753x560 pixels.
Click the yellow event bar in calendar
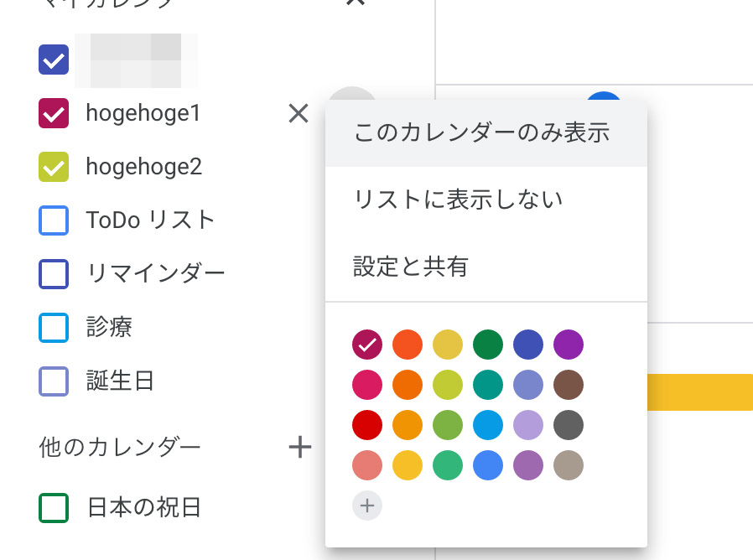point(700,392)
